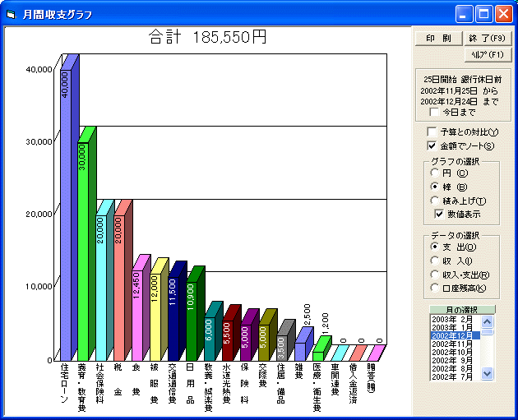This screenshot has width=518, height=420.
Task: Uncheck the 金額でソート option
Action: coord(432,145)
